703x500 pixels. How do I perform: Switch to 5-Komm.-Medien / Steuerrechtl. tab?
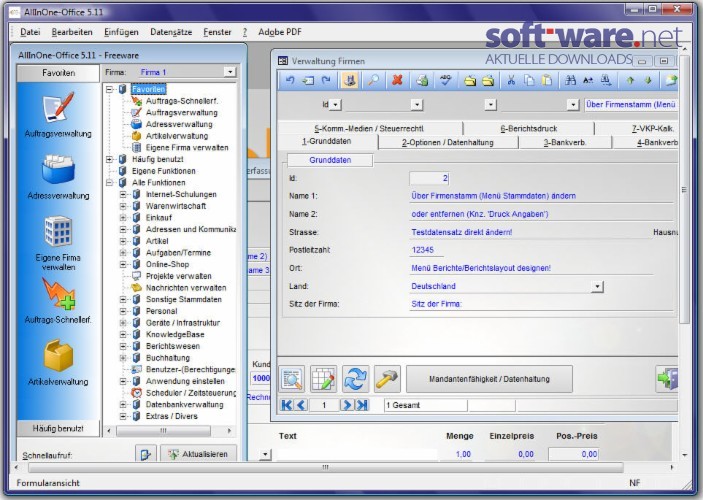[x=369, y=128]
